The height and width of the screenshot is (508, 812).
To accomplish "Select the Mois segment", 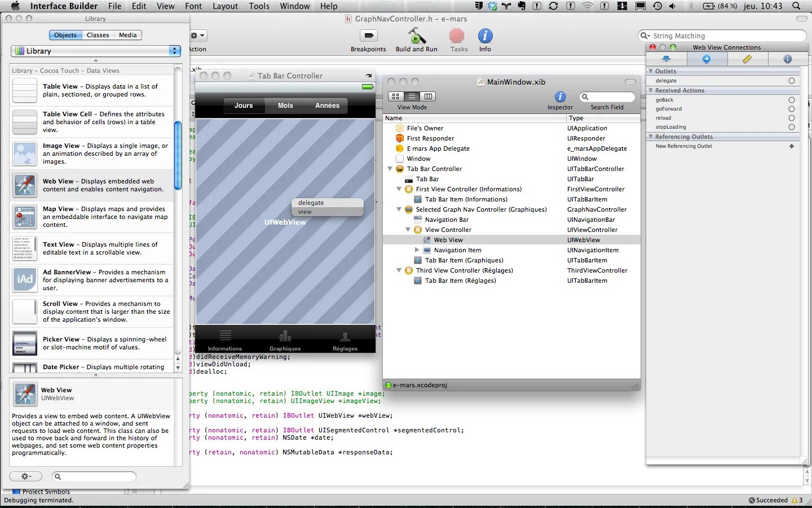I will point(285,106).
